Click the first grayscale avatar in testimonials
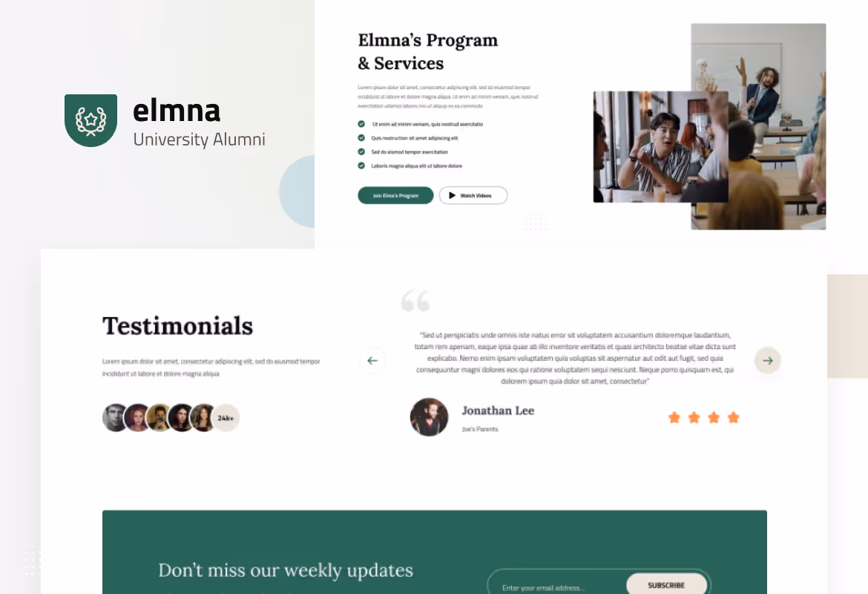 tap(116, 418)
